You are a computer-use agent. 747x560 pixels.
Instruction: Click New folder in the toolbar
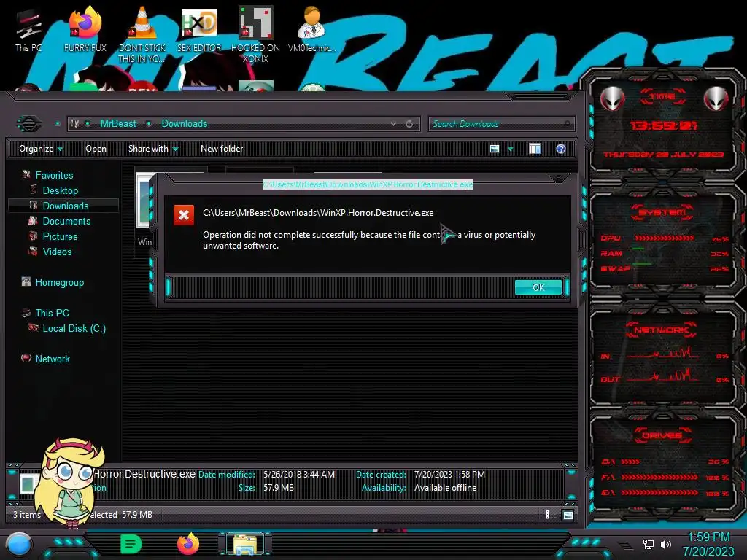(222, 149)
